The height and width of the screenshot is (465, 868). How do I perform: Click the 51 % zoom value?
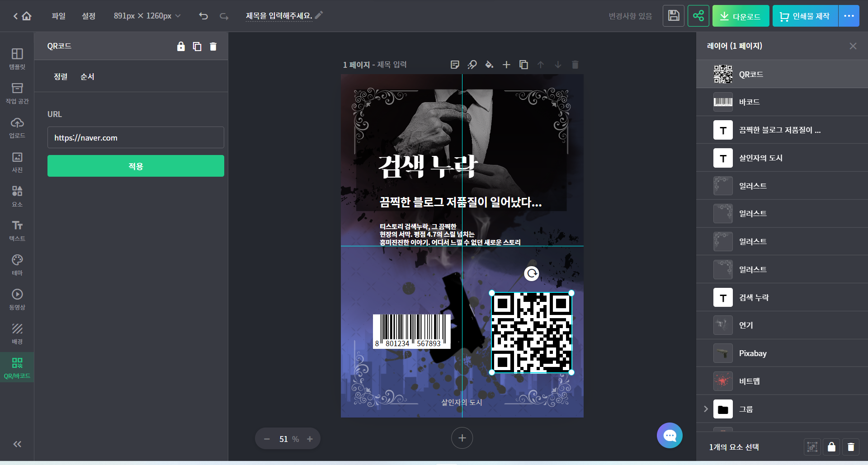[289, 439]
